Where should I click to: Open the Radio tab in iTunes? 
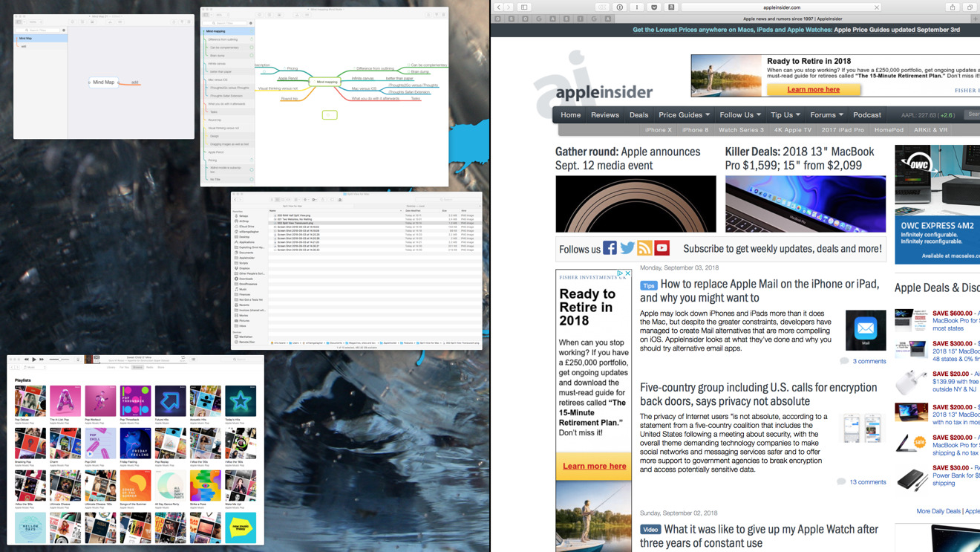150,367
